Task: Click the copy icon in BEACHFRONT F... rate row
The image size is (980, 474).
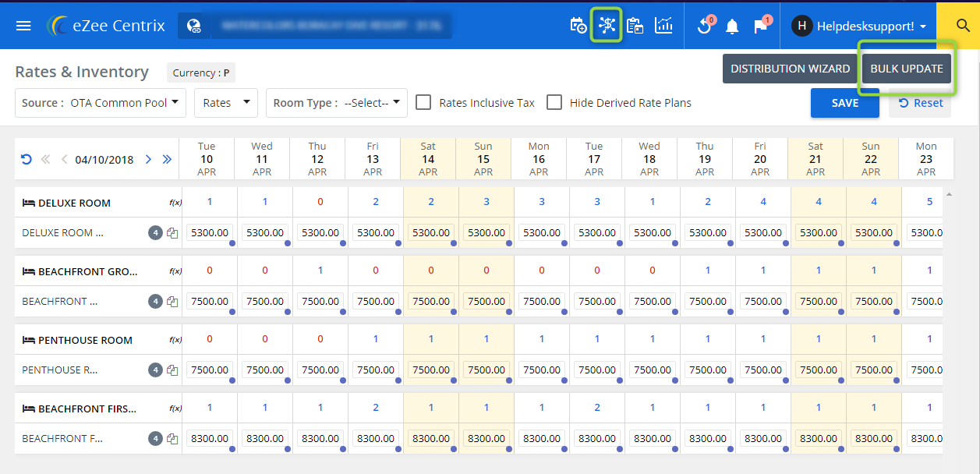Action: click(172, 439)
